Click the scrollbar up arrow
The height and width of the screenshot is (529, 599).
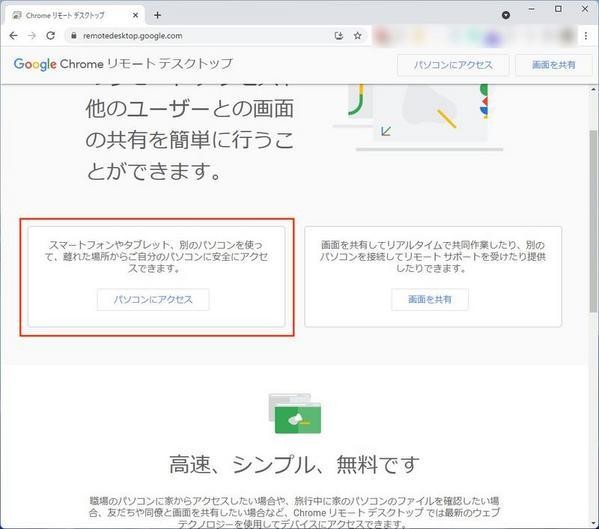[593, 89]
